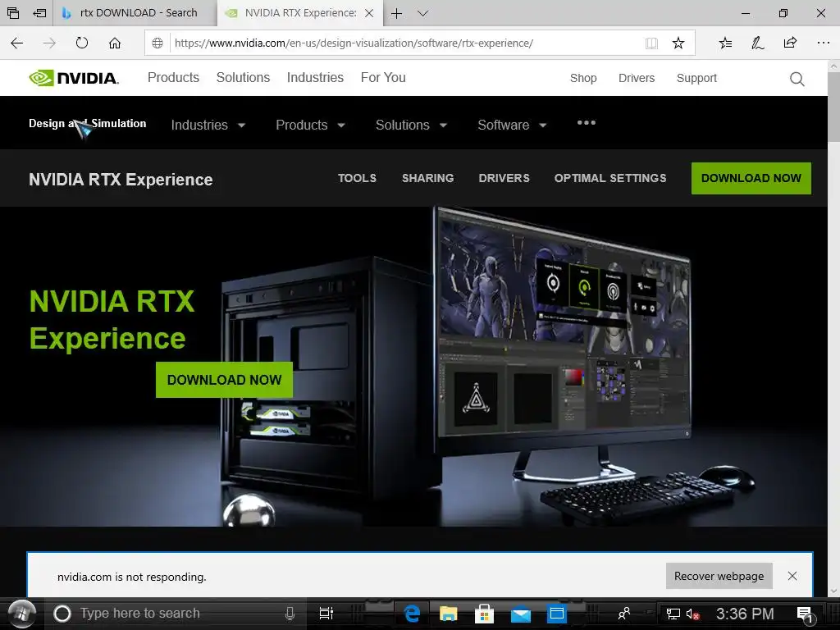Screen dimensions: 840x630
Task: Click the NVIDIA logo
Action: (73, 78)
